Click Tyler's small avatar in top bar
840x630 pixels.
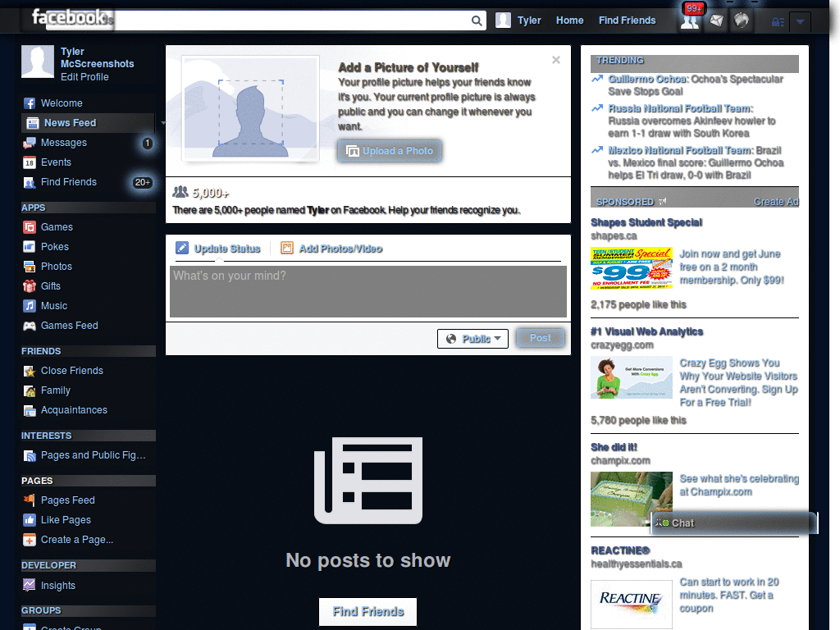[x=503, y=21]
